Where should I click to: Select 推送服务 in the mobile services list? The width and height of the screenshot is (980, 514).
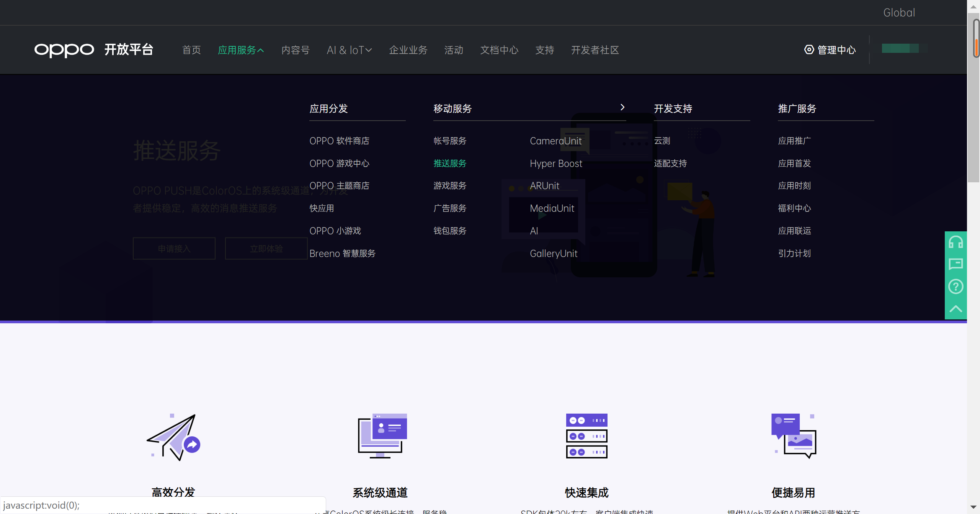coord(450,164)
